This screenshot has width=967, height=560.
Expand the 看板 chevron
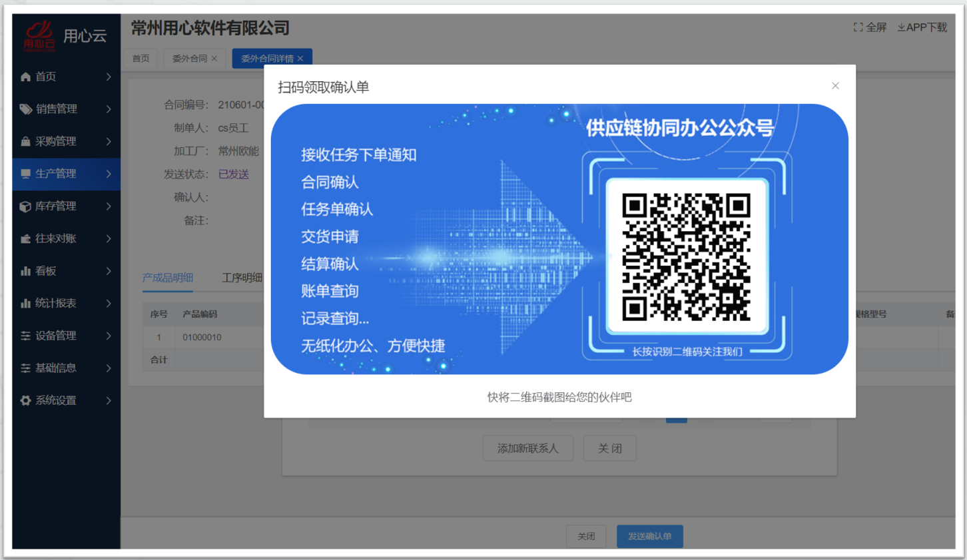(109, 271)
